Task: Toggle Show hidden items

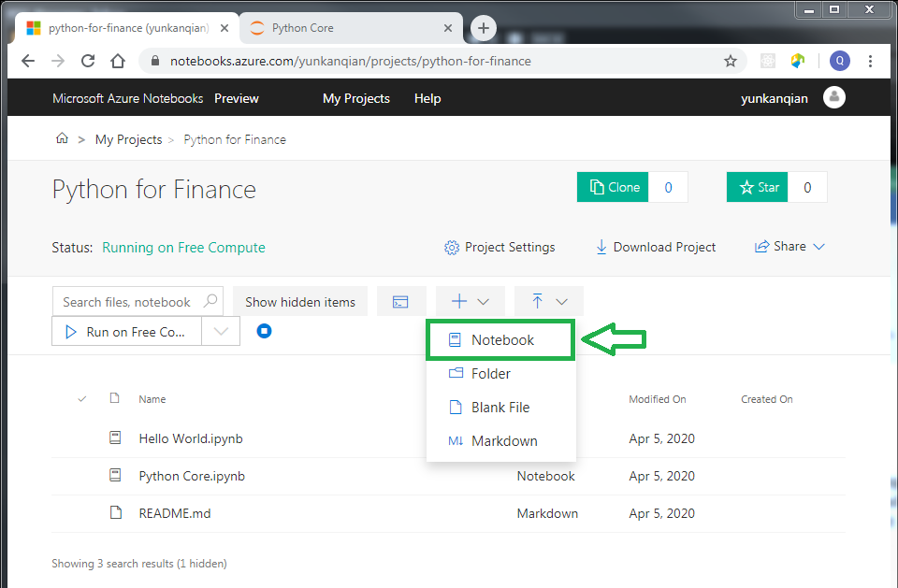Action: click(300, 301)
